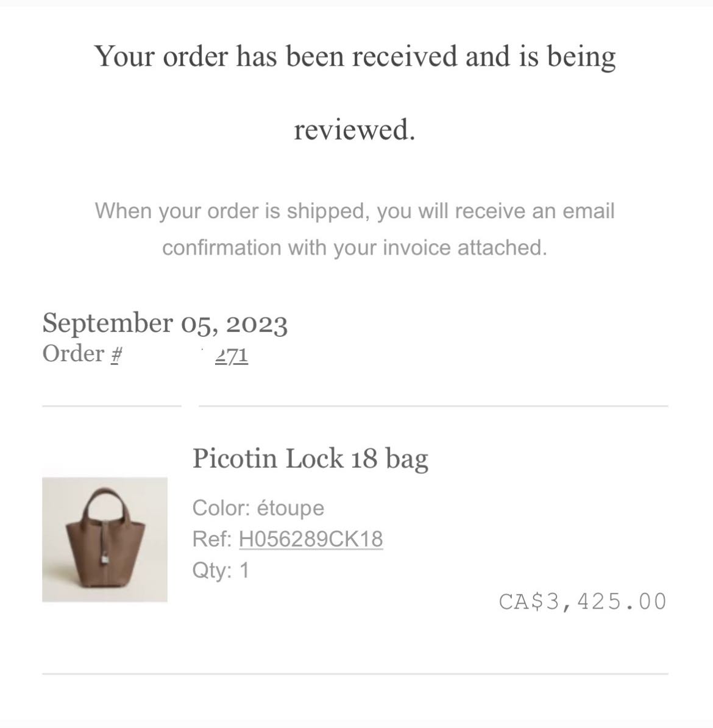Viewport: 713px width, 728px height.
Task: Open the Picotin bag product thumbnail
Action: 104,540
